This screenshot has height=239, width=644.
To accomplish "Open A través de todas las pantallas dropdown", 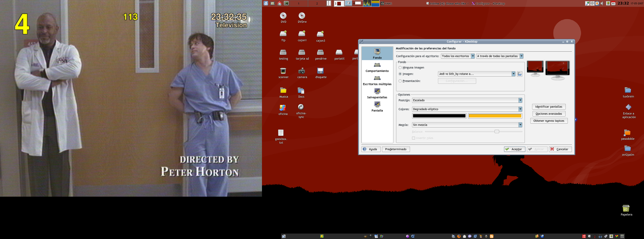I will click(500, 56).
